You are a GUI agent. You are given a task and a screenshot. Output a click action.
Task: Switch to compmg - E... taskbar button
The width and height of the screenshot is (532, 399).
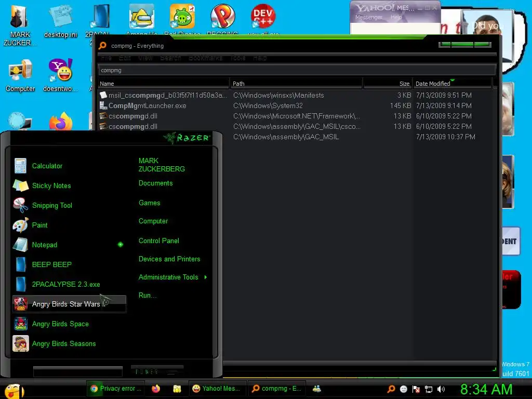coord(276,389)
